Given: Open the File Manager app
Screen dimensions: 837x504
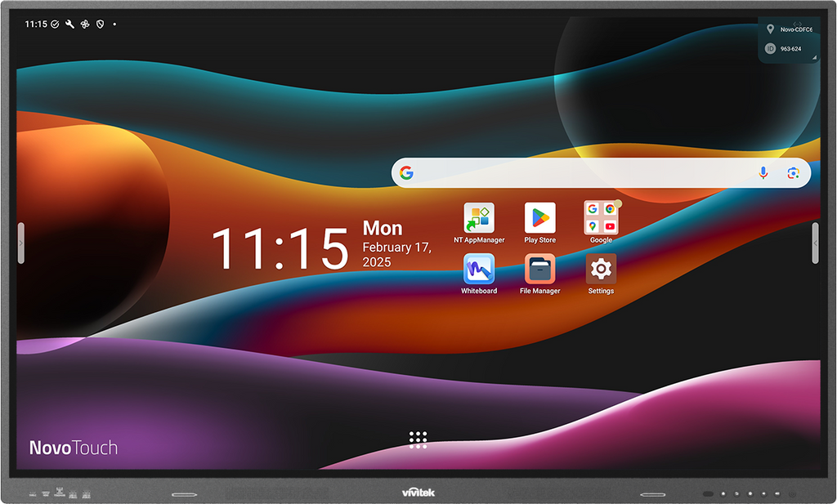Looking at the screenshot, I should click(x=539, y=270).
